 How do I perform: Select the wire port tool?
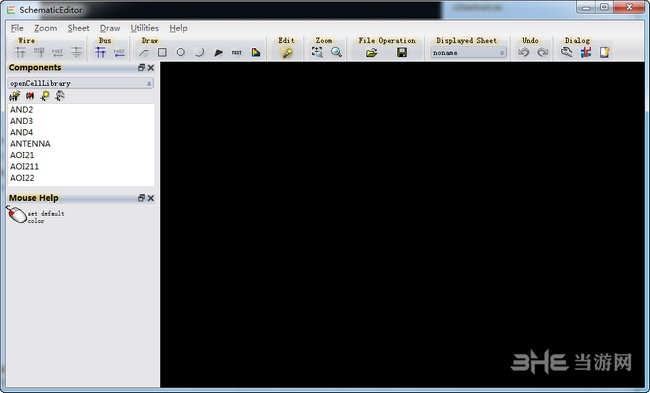tap(57, 52)
